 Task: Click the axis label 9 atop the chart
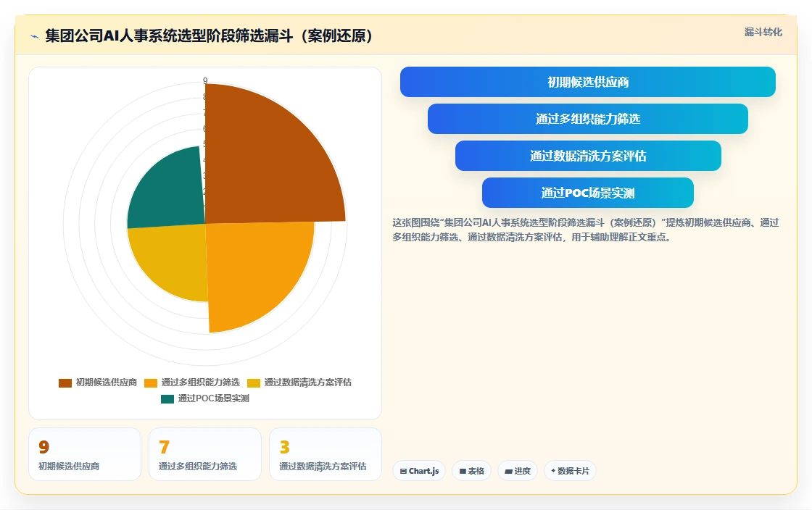(205, 80)
